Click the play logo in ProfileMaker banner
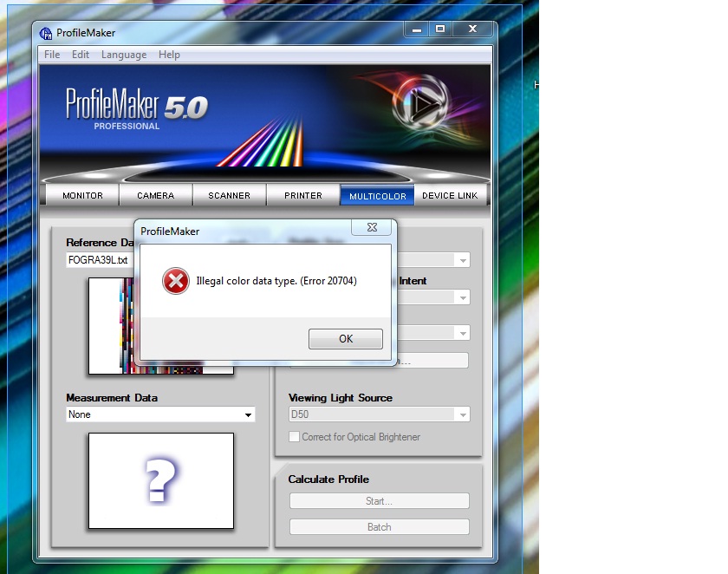This screenshot has height=574, width=728. point(421,105)
